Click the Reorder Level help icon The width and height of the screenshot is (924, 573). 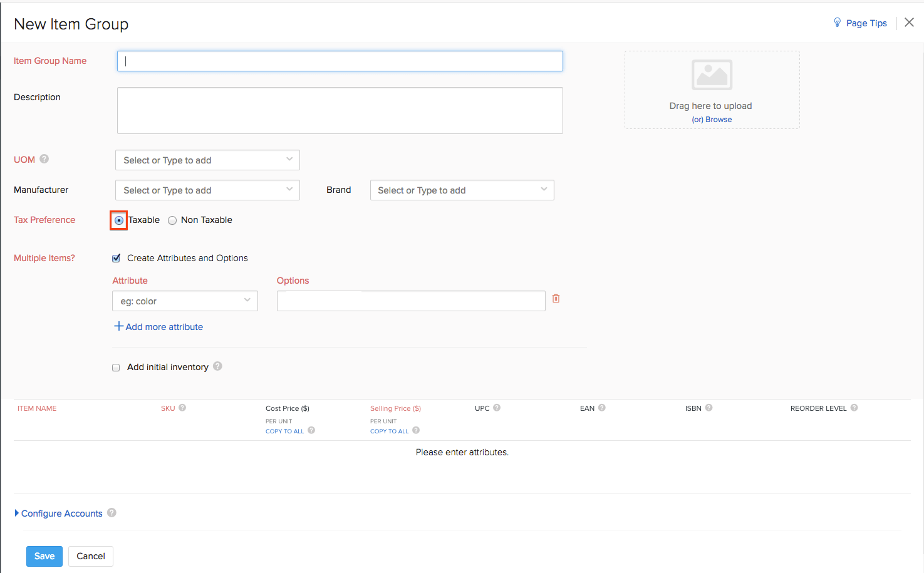click(x=854, y=408)
